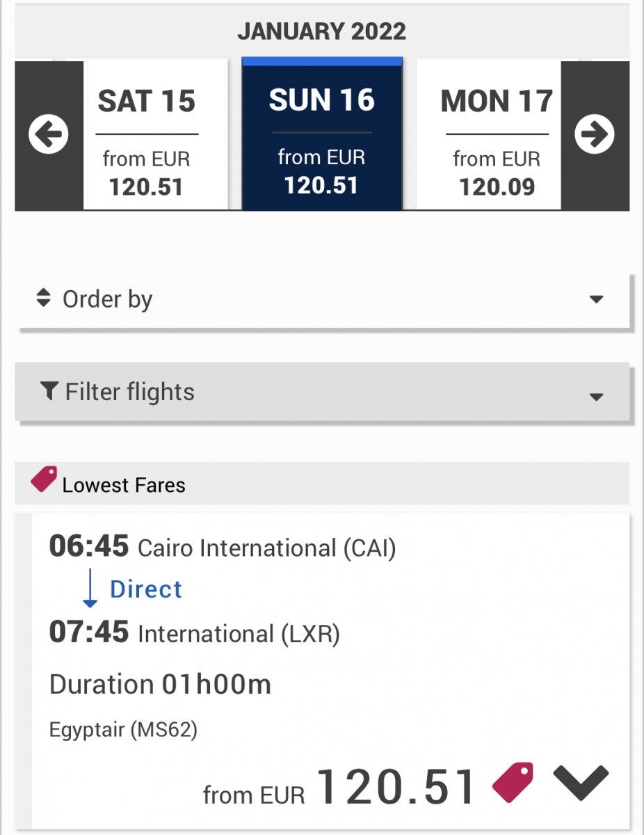Open the Order by dropdown arrow

596,300
